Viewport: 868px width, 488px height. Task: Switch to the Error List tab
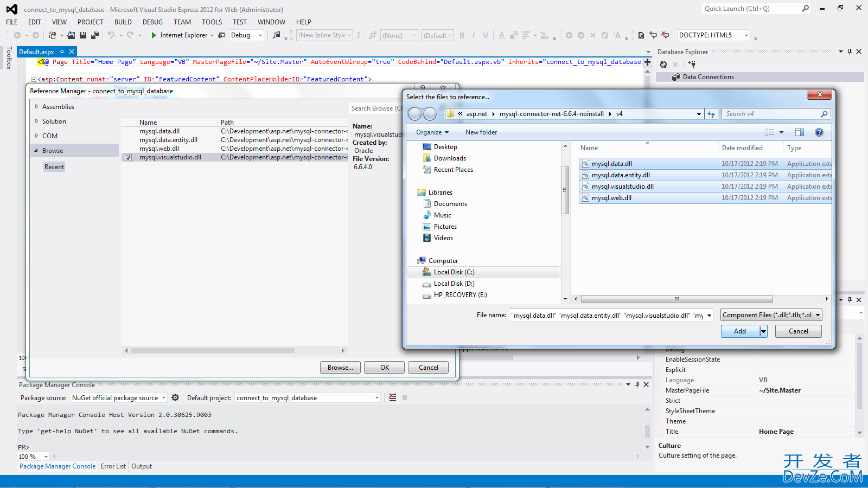pos(113,466)
